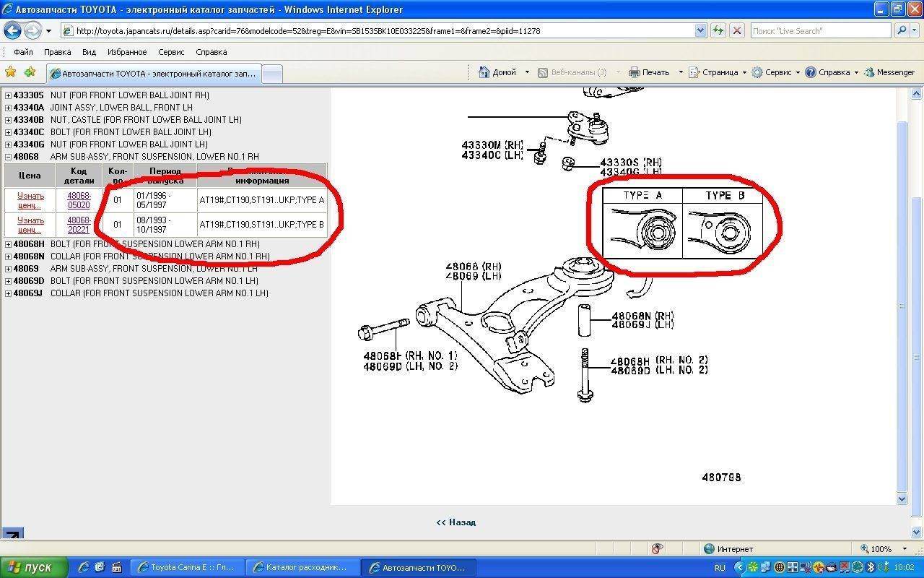Click the Refresh page icon

718,30
